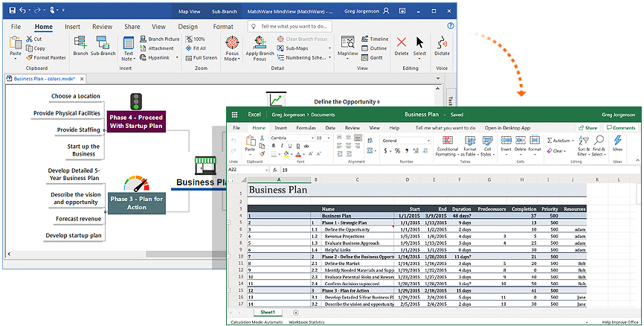Screen dimensions: 644x326
Task: Click Apply Branch Focus
Action: 260,48
